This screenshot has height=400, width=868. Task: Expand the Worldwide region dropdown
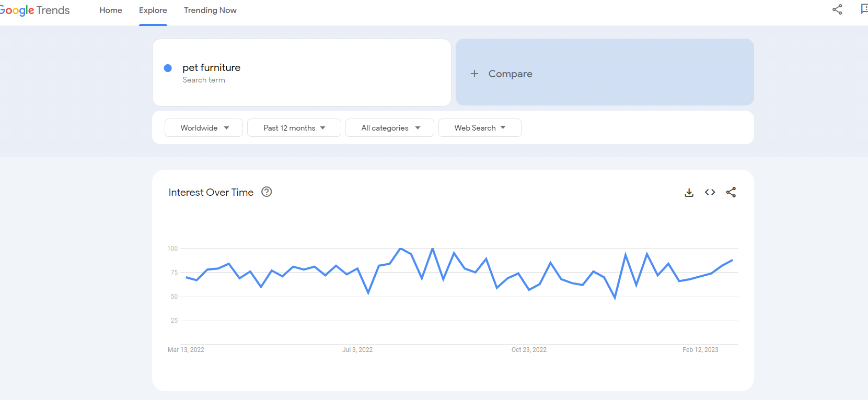pos(204,128)
